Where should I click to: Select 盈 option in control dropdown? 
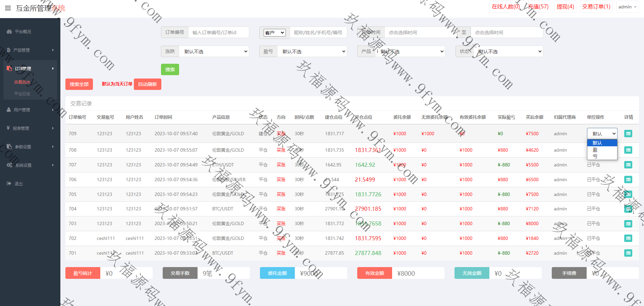pyautogui.click(x=595, y=150)
